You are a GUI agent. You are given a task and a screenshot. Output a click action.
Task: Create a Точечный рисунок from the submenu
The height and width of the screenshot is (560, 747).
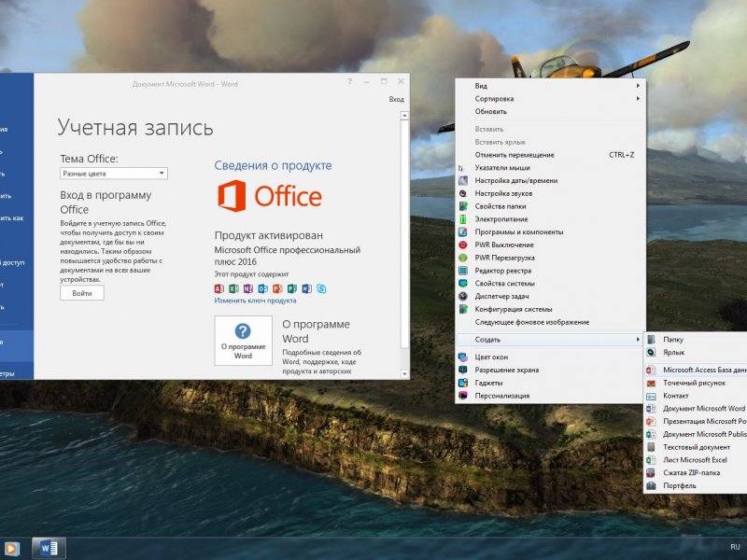pos(696,383)
